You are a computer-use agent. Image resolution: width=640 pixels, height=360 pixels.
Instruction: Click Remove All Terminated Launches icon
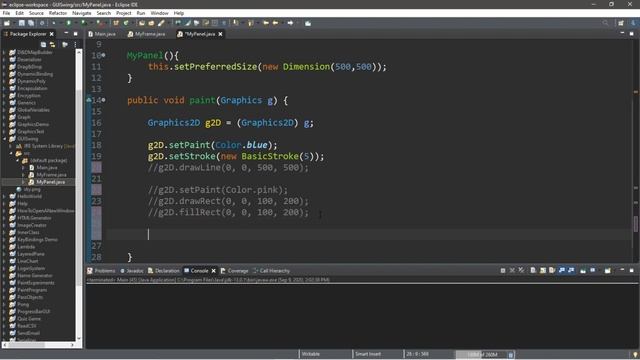tap(522, 271)
